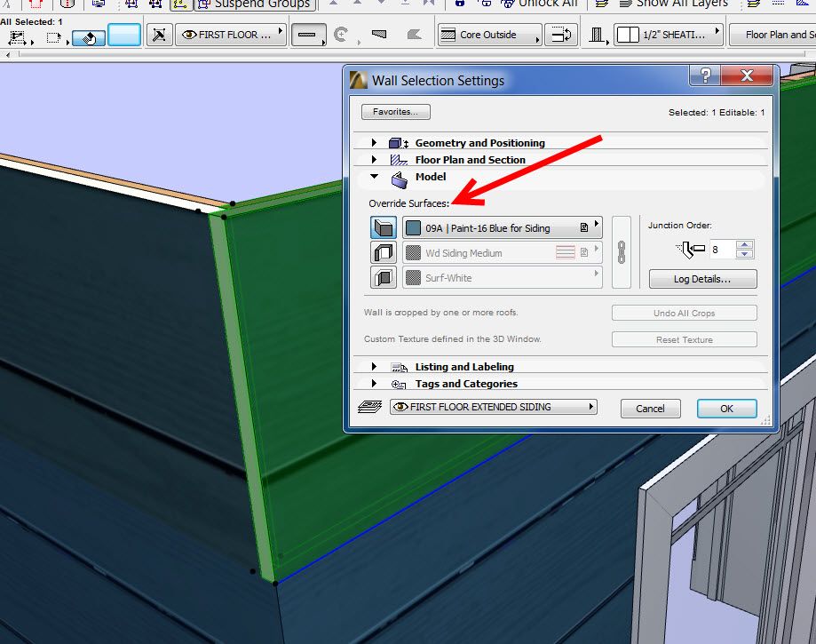Expand the Listing and Labeling panel

(x=374, y=367)
